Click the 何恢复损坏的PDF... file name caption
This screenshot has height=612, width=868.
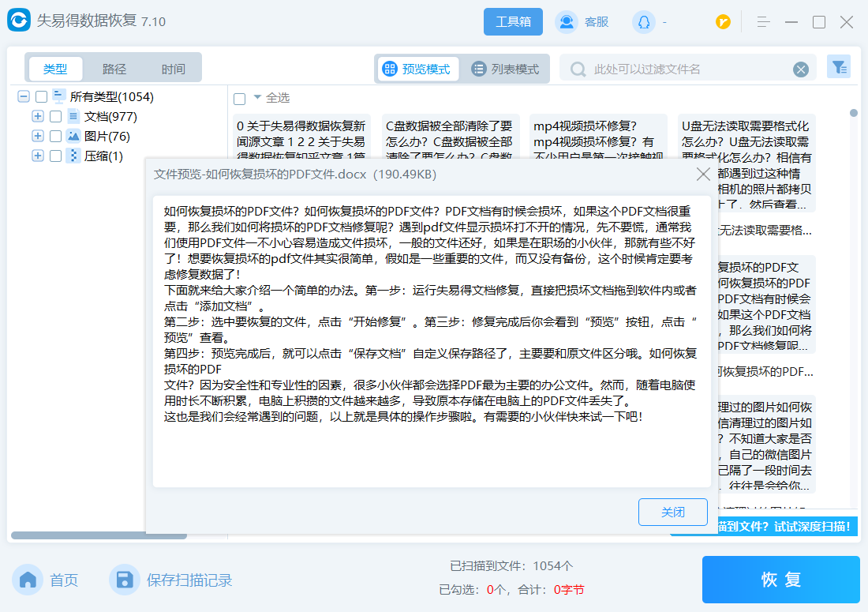[765, 372]
